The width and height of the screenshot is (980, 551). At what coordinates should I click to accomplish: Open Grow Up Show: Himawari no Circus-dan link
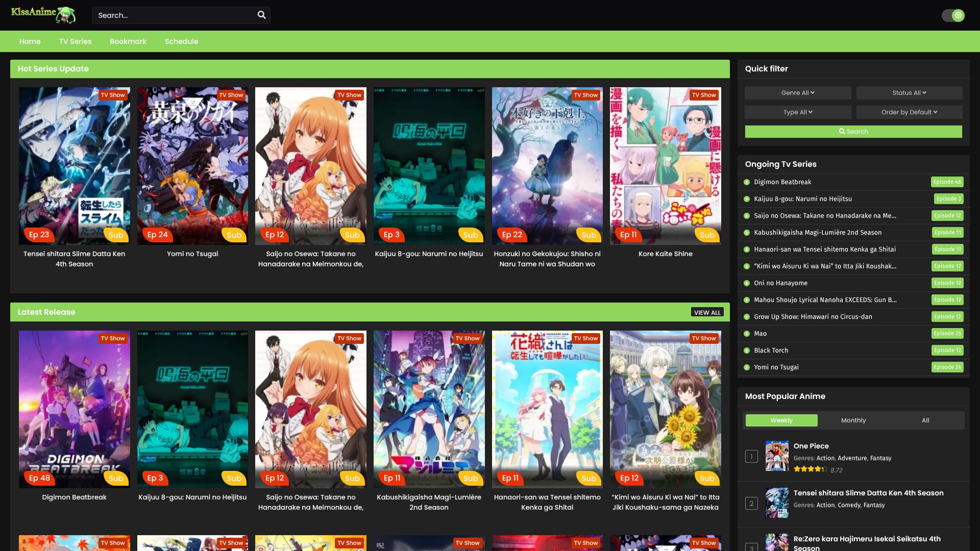[813, 317]
